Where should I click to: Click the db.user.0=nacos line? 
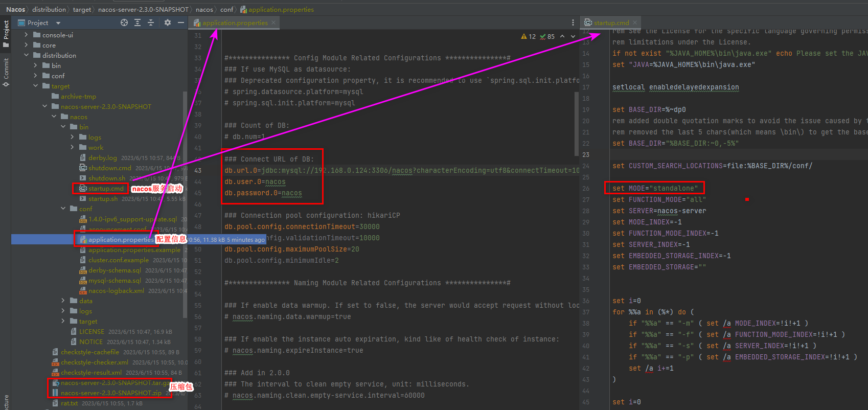pos(255,182)
